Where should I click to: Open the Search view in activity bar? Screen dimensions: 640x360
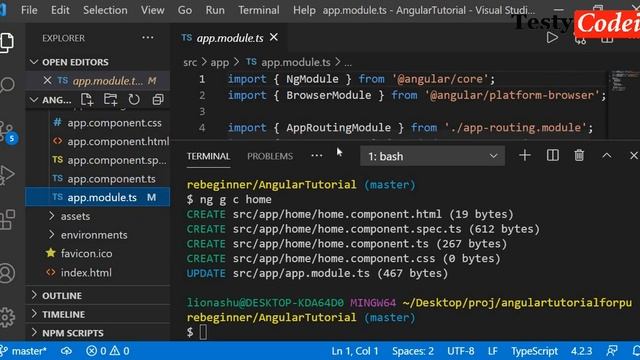(7, 85)
